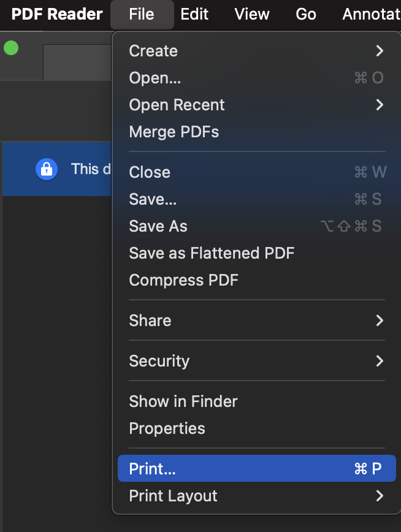This screenshot has height=532, width=401.
Task: Select Merge PDFs
Action: pyautogui.click(x=257, y=132)
